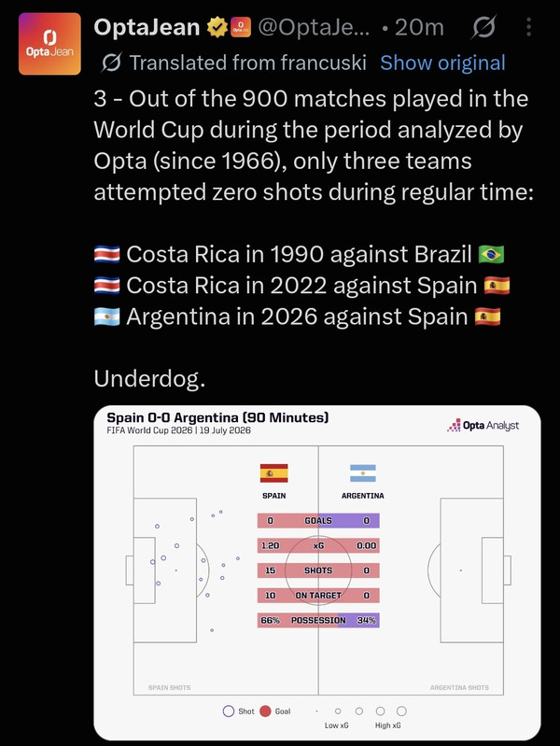
Task: Click the Argentina flag in the graphic
Action: click(x=362, y=473)
